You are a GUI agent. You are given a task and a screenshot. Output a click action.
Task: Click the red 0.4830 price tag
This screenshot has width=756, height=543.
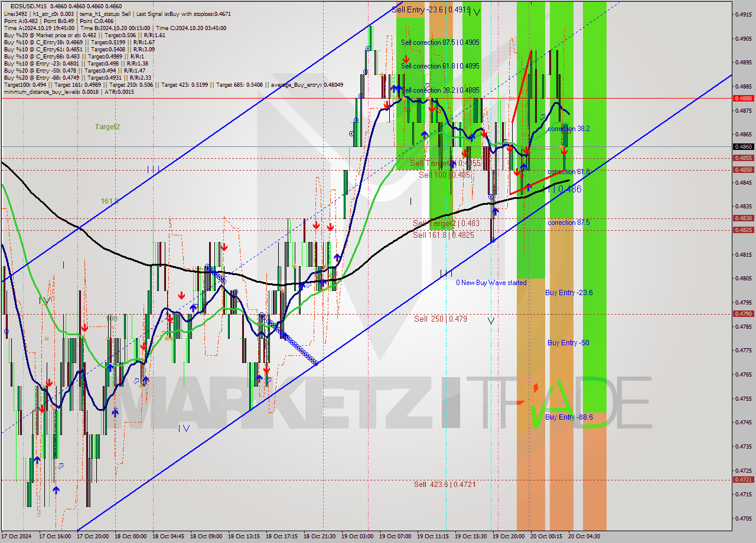pos(743,218)
